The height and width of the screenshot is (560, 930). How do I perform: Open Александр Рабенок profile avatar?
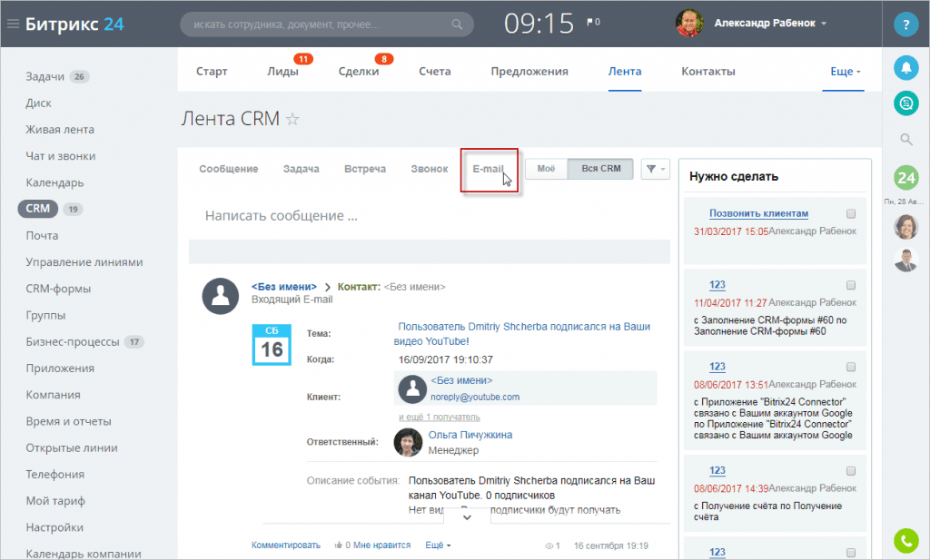[689, 23]
